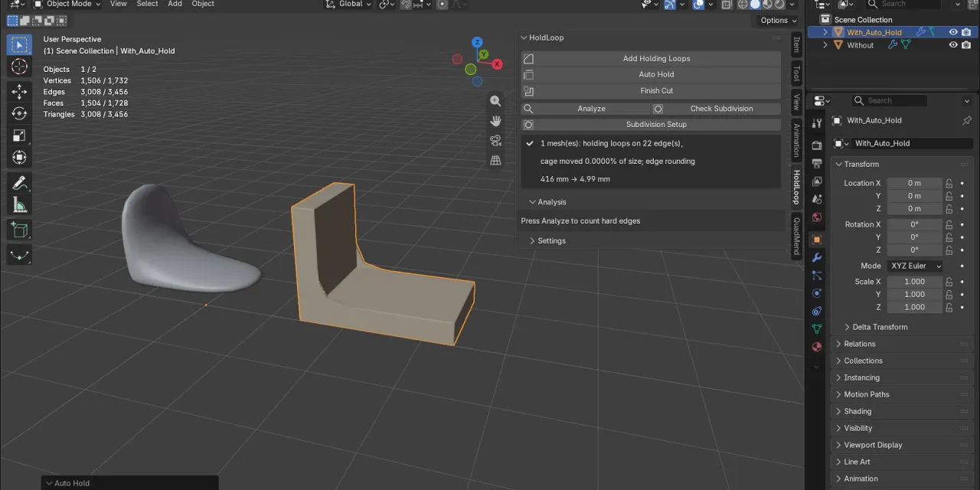Select the Add Cube tool

coord(19,230)
